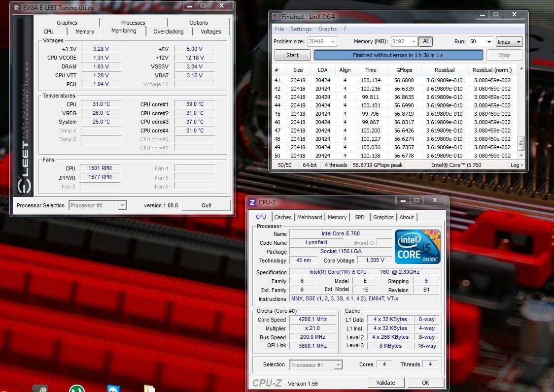Open the File menu in LinX
Screen dimensions: 554x392
coord(279,29)
